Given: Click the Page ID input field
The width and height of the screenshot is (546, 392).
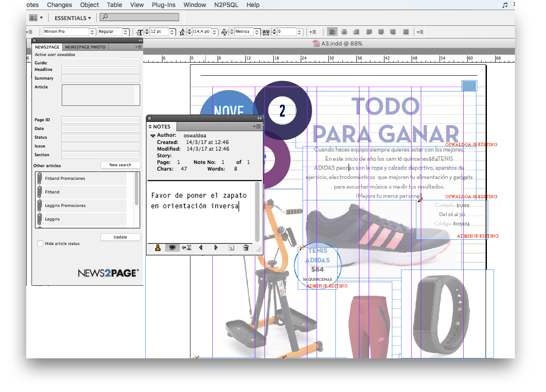Looking at the screenshot, I should coord(101,120).
